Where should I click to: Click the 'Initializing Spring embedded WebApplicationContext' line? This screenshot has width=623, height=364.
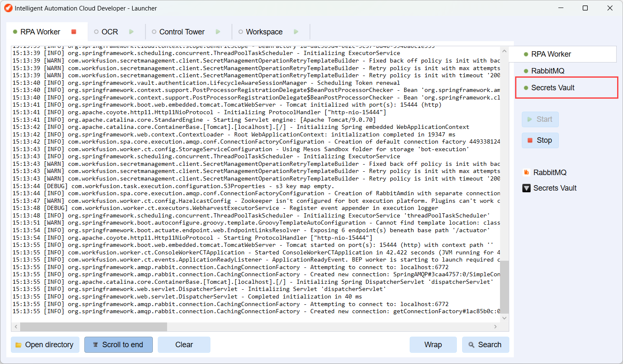pos(241,127)
